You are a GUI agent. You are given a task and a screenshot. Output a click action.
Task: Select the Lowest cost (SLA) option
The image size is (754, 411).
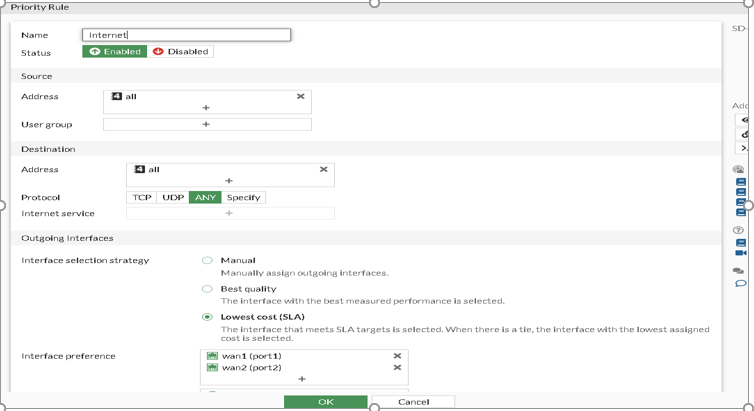click(x=208, y=317)
